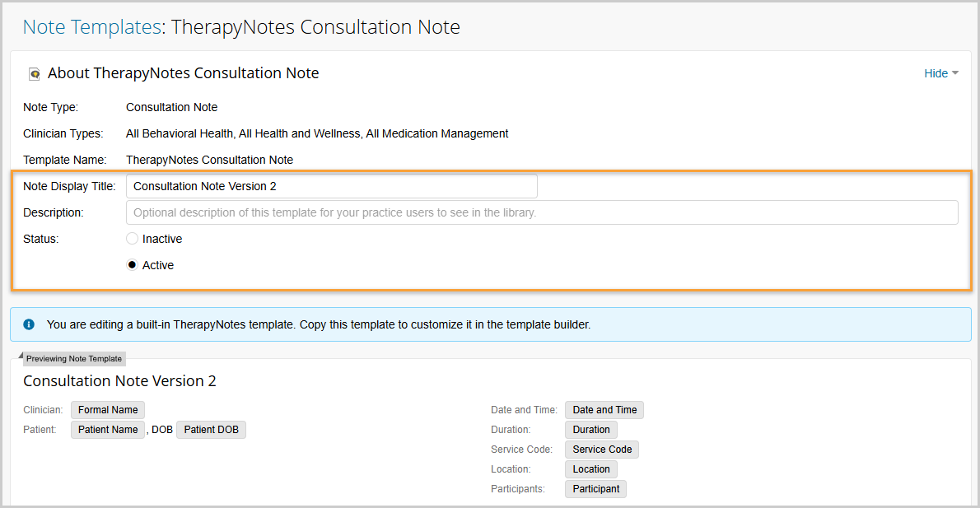
Task: Click the Patient DOB placeholder chip
Action: [212, 430]
